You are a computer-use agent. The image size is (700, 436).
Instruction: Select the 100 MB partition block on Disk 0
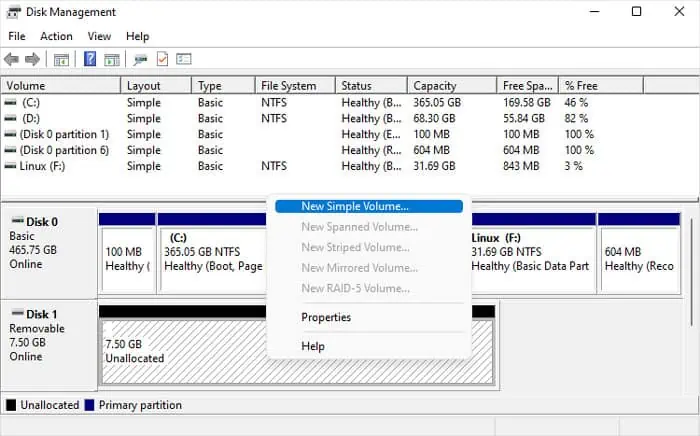tap(127, 253)
